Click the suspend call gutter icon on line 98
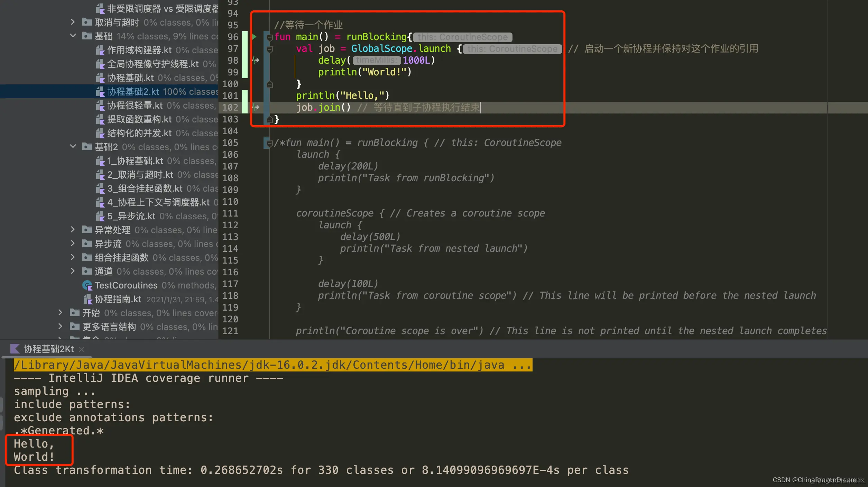This screenshot has width=868, height=487. click(x=256, y=60)
